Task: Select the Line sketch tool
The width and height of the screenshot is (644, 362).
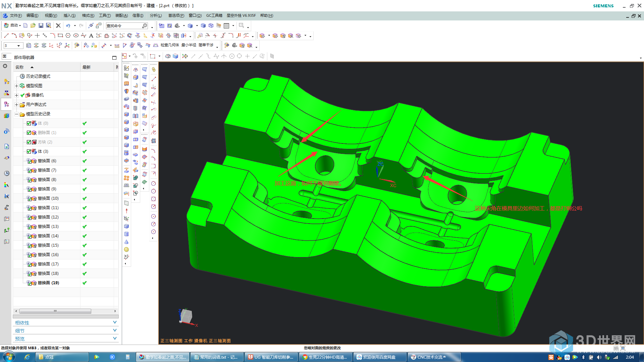Action: click(6, 36)
